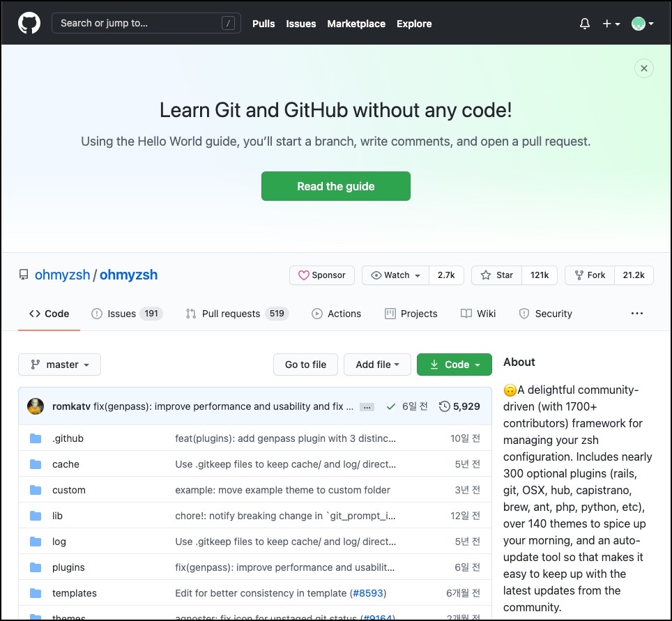Click the commit history clock icon
The width and height of the screenshot is (672, 621).
point(445,406)
